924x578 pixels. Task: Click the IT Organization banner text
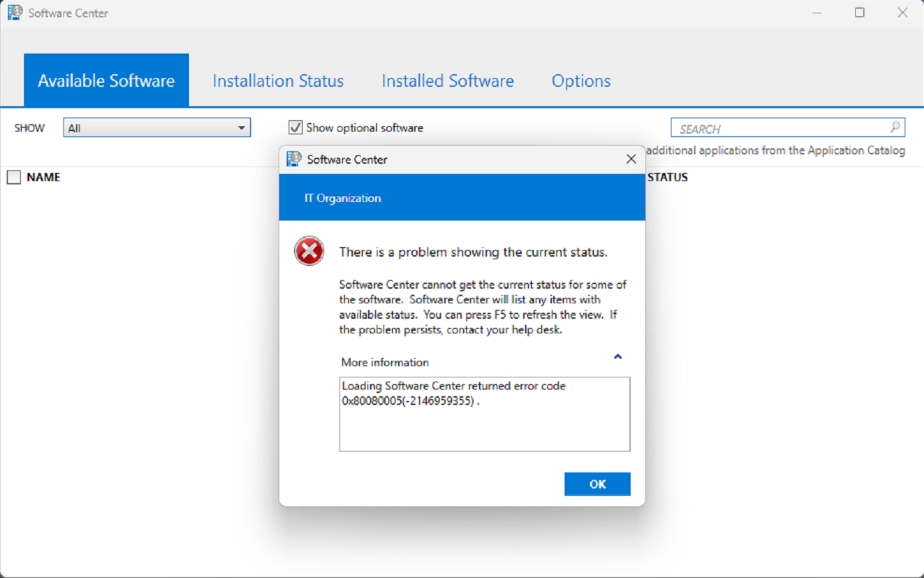(343, 198)
